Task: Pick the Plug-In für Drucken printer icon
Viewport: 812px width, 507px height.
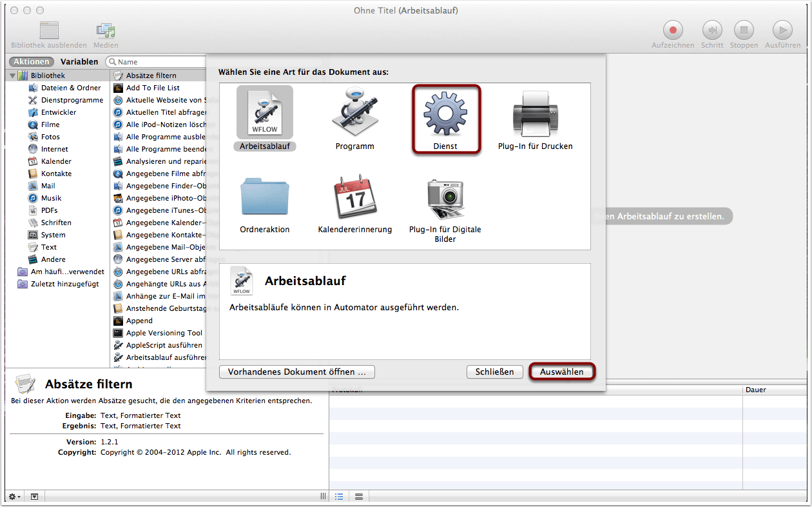Action: [x=536, y=112]
